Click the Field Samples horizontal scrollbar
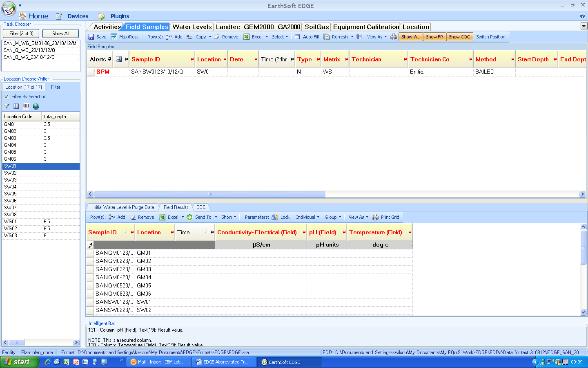The width and height of the screenshot is (588, 368). 210,194
